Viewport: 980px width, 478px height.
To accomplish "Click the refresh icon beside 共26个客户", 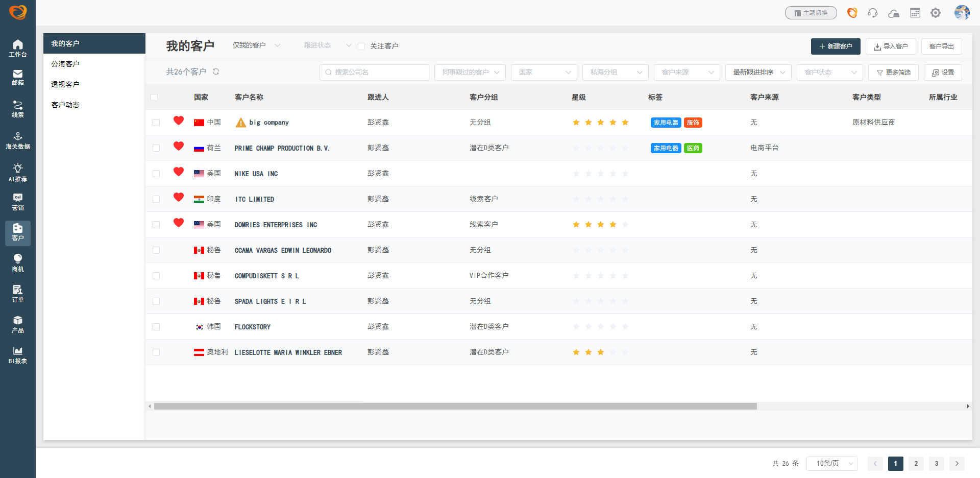I will tap(216, 71).
